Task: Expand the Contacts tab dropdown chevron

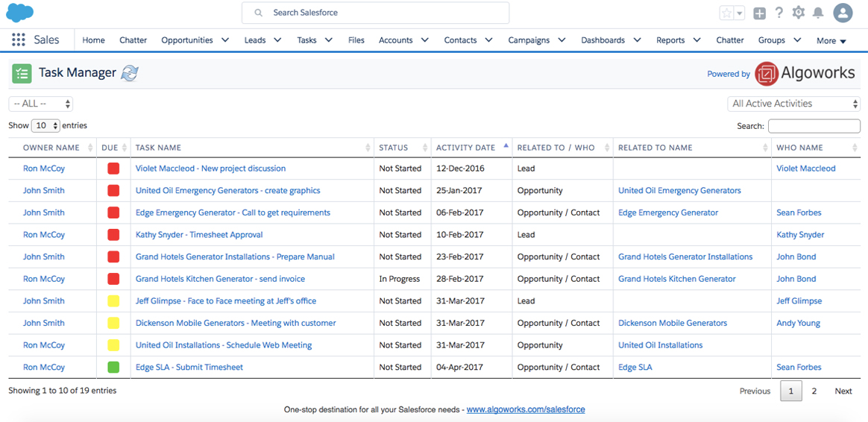Action: point(488,40)
